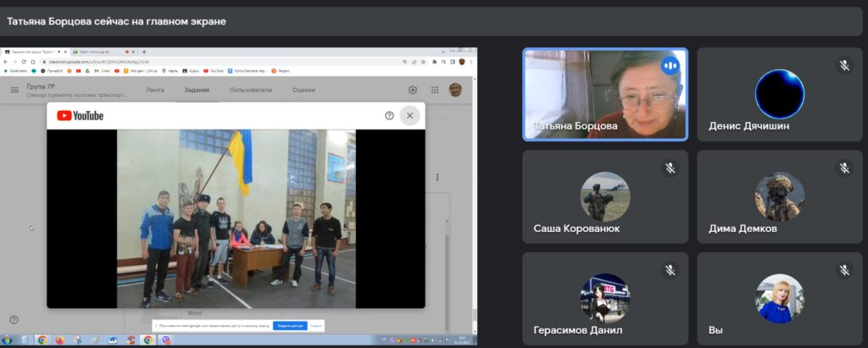Switch to the Задания tab
868x348 pixels.
[x=197, y=90]
